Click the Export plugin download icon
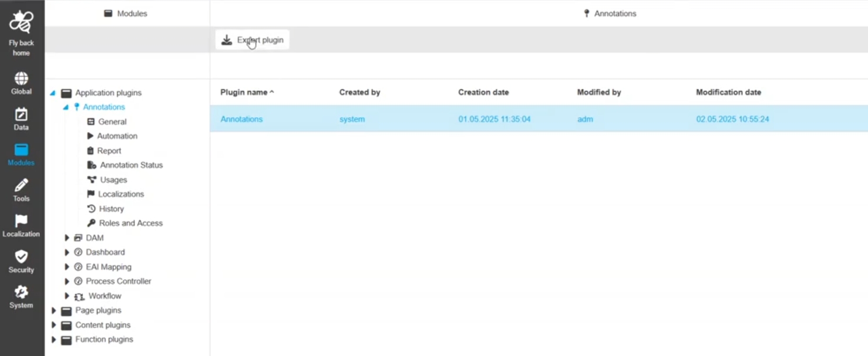 pos(227,40)
